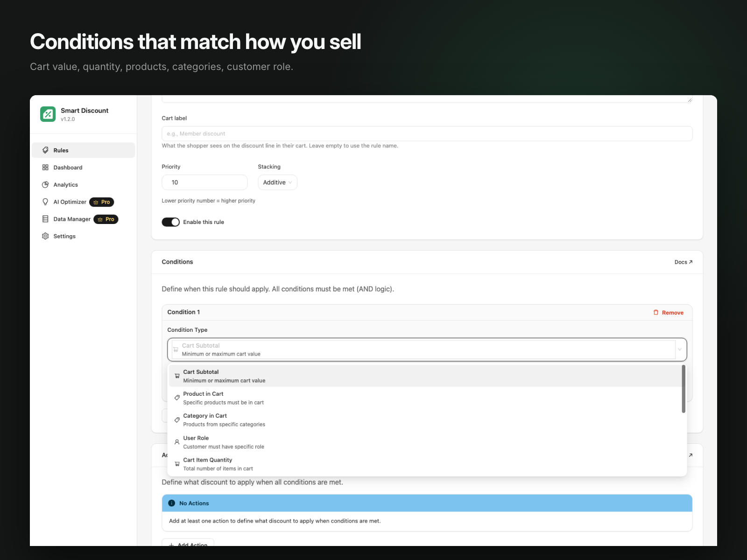
Task: Click the cart icon beside Cart Subtotal option
Action: pos(177,376)
